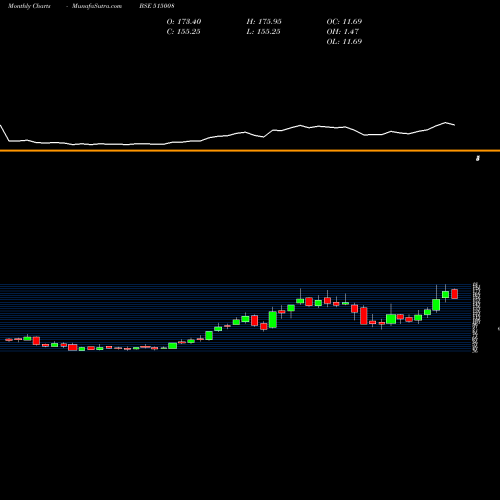The image size is (500, 500).
Task: Select the 'OC: 11.69' value
Action: pos(344,22)
